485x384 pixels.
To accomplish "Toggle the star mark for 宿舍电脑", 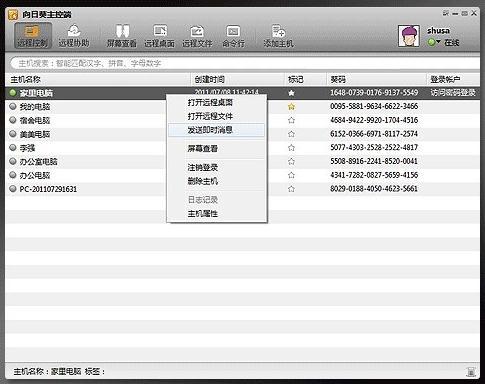I will (x=291, y=120).
